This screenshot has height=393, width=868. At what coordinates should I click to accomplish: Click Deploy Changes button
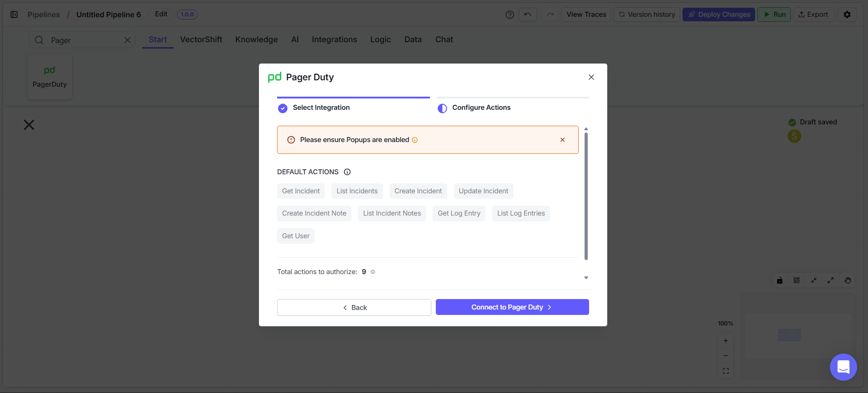(719, 15)
